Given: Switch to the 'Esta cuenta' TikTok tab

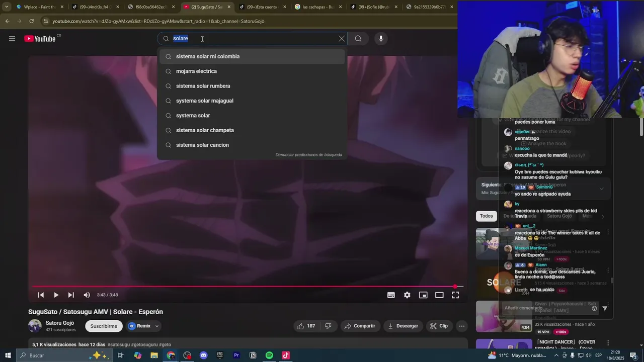Looking at the screenshot, I should pos(262,7).
